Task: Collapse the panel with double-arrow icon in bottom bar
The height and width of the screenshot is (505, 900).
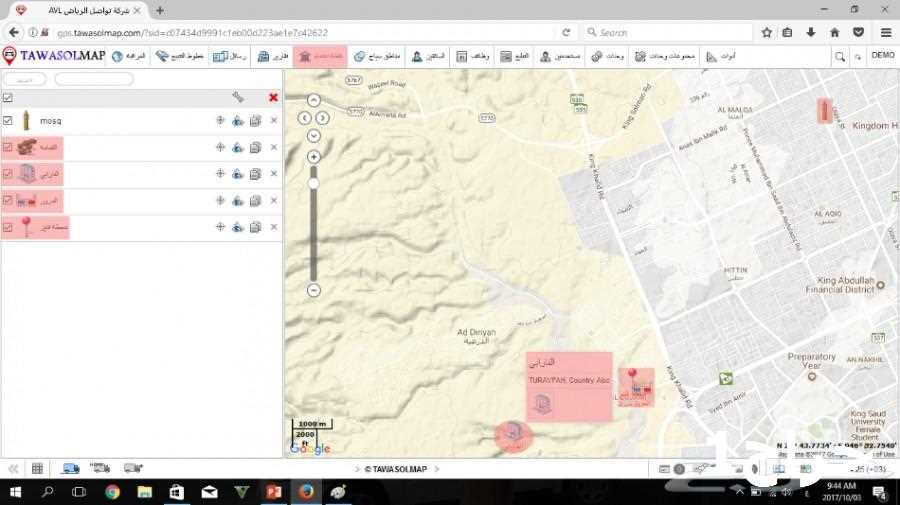Action: [x=13, y=469]
